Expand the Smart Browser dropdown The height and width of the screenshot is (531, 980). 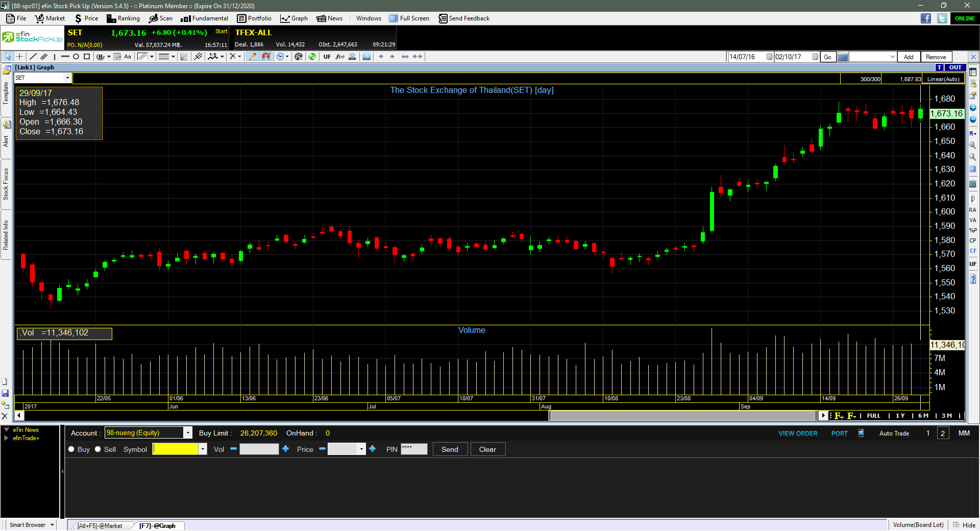click(x=52, y=525)
